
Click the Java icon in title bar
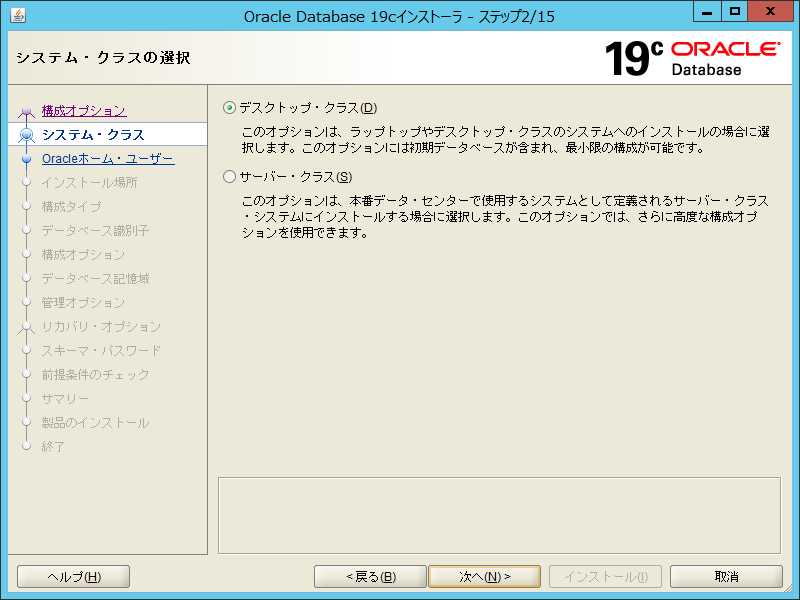(x=18, y=15)
